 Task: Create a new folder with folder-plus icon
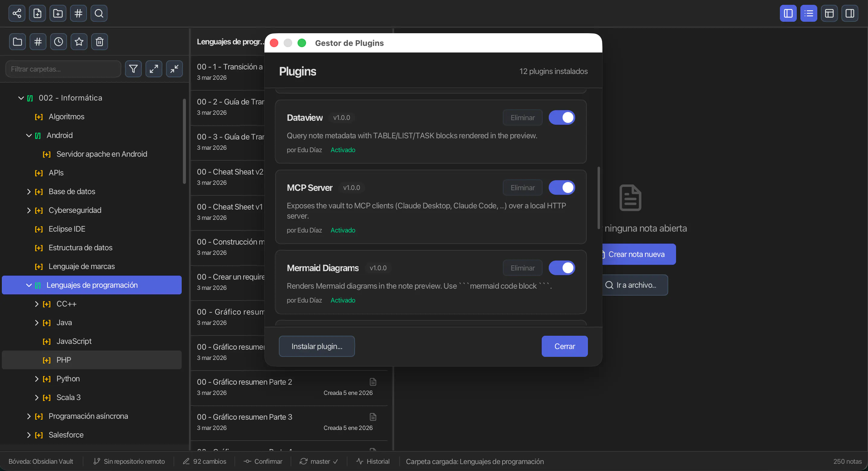58,14
